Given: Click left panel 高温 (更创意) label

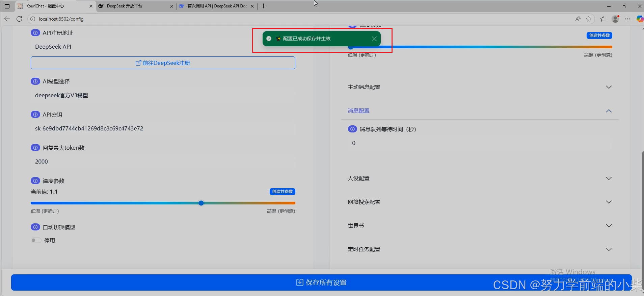Looking at the screenshot, I should pos(281,211).
